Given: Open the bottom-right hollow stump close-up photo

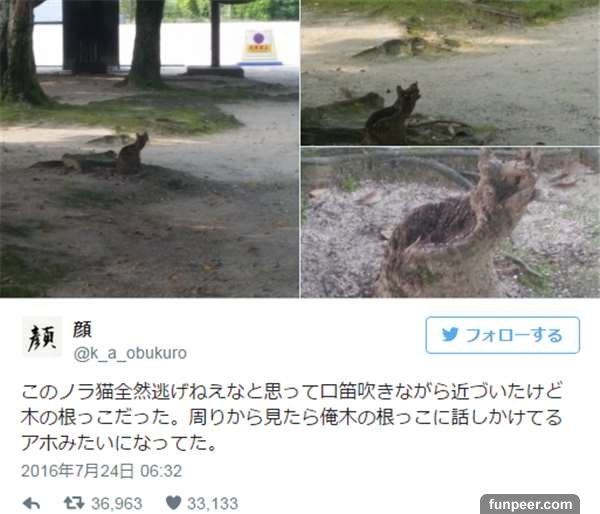Looking at the screenshot, I should pos(450,222).
